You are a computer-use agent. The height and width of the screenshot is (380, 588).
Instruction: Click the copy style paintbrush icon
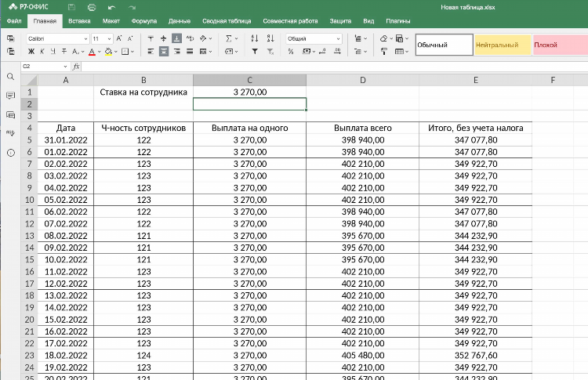[383, 52]
